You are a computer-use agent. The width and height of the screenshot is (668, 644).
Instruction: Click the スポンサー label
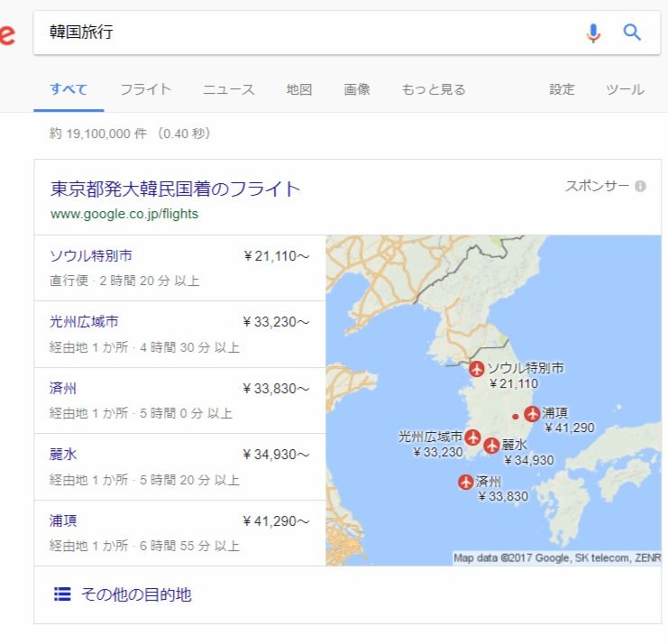click(x=597, y=186)
